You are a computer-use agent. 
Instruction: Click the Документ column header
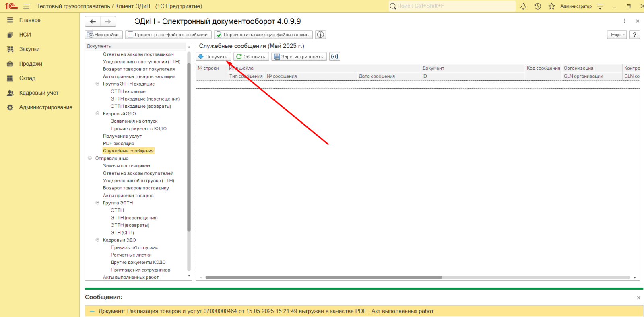473,68
